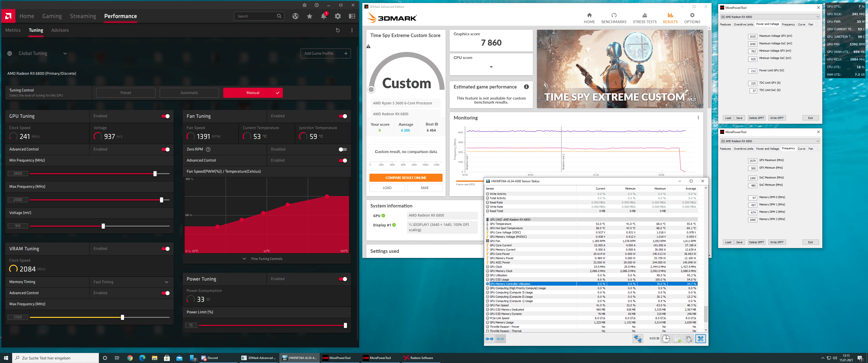Click the Save button in 3DMark
Screen dimensions: 868x363
(425, 188)
